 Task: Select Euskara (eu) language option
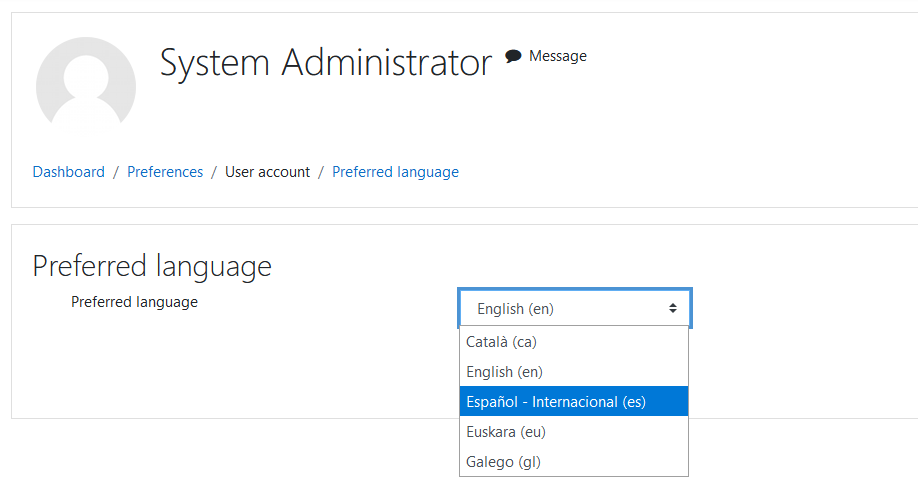(x=574, y=432)
